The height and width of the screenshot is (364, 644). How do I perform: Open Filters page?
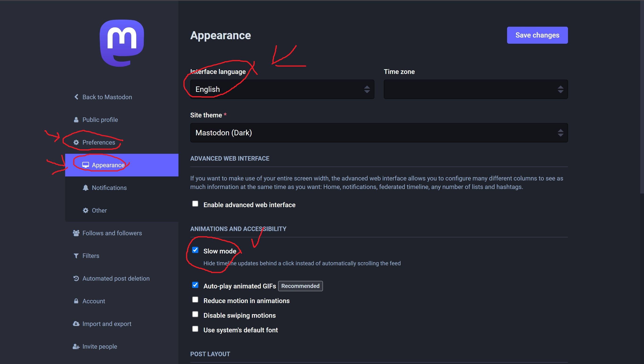tap(122, 256)
